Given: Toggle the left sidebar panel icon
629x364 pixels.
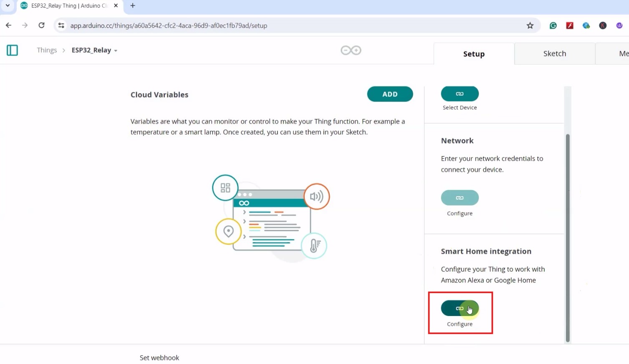Looking at the screenshot, I should coord(12,51).
